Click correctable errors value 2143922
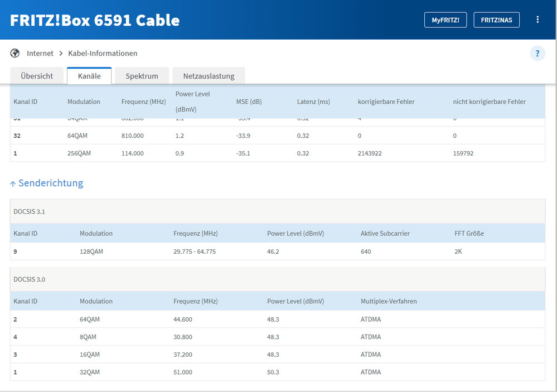 point(370,153)
